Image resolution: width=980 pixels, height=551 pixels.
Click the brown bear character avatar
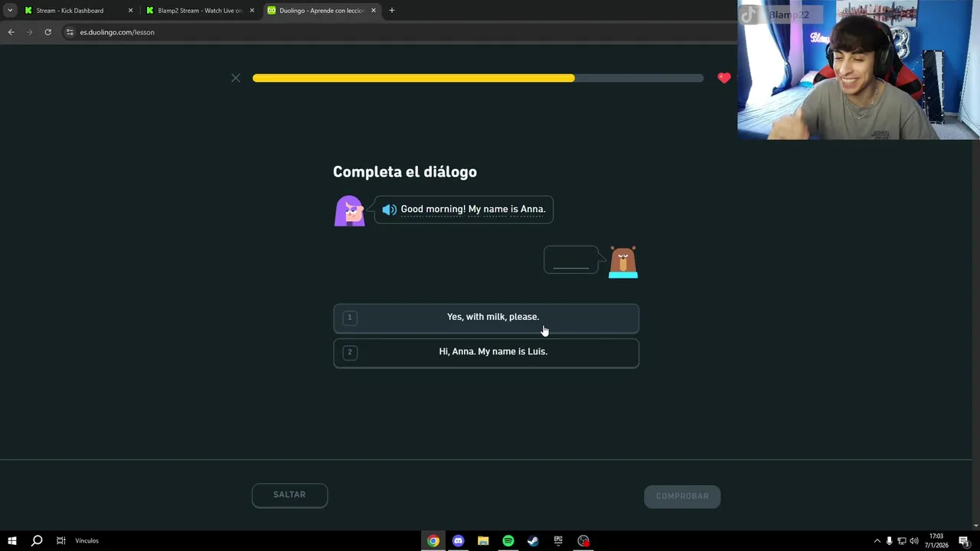tap(623, 262)
